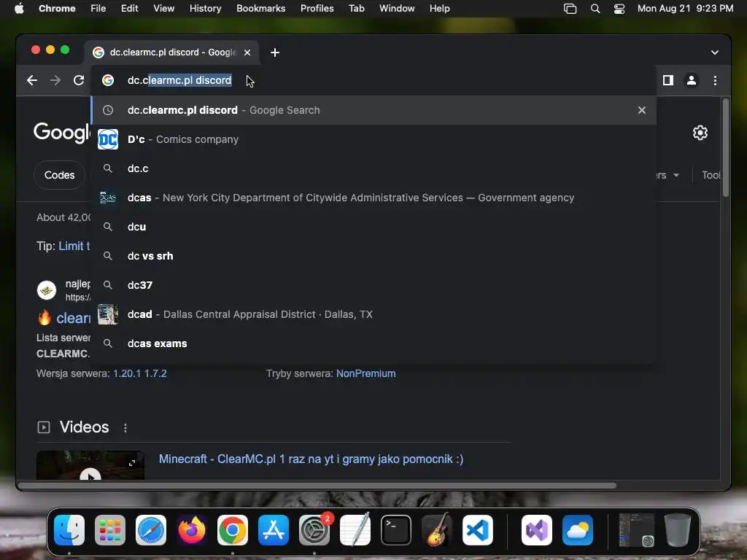This screenshot has height=560, width=747.
Task: Open a new tab with the plus button
Action: (x=275, y=52)
